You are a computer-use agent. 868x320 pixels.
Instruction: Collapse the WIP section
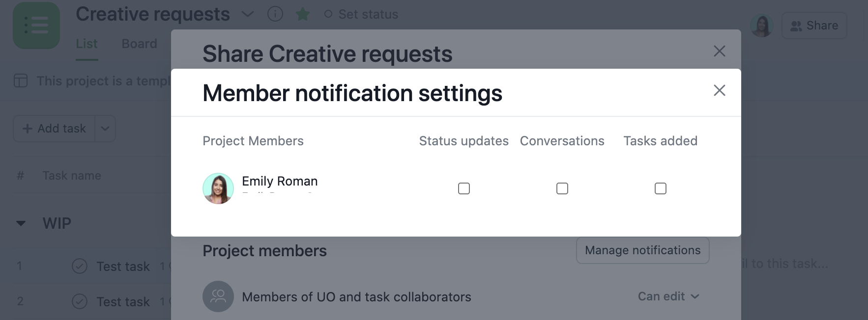21,224
